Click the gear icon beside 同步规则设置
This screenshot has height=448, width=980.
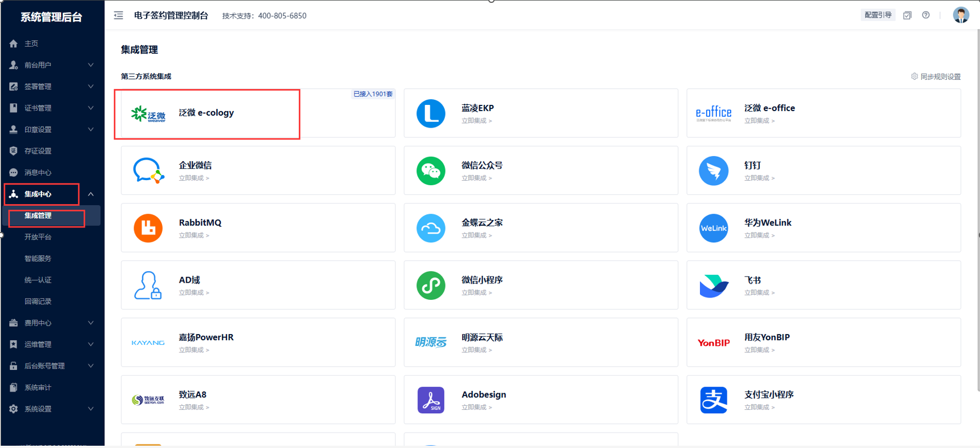tap(914, 76)
